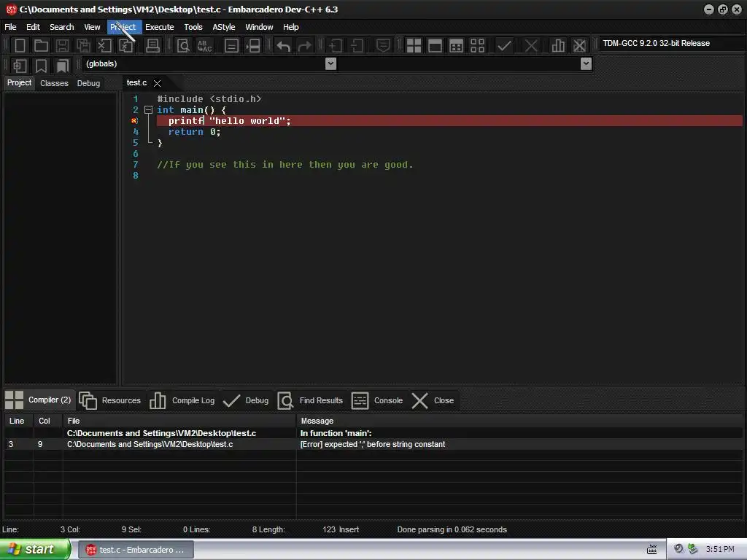Click the Stop execution X toolbar icon
Screen dimensions: 747x560
[531, 46]
